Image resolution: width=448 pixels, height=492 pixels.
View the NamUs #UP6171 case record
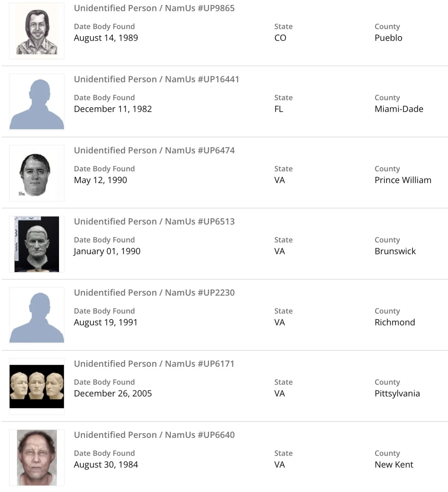[x=154, y=364]
